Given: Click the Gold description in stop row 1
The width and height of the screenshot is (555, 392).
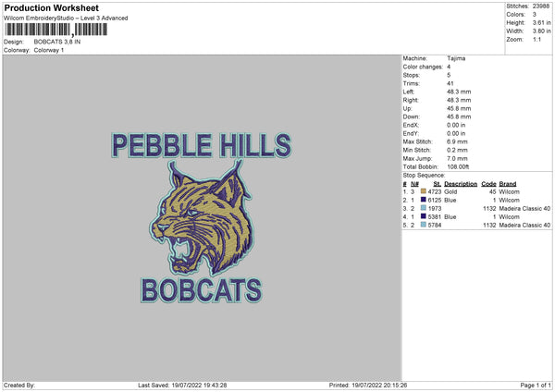Looking at the screenshot, I should [x=450, y=191].
